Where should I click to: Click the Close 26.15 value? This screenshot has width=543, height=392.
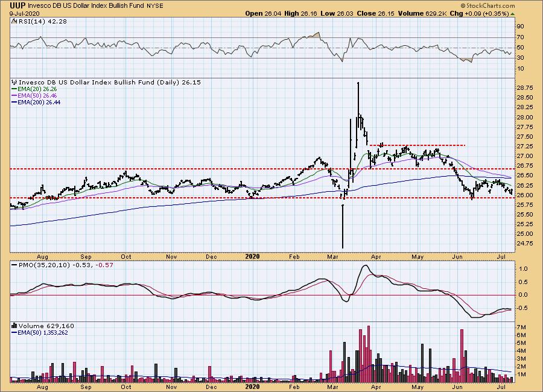coord(375,13)
